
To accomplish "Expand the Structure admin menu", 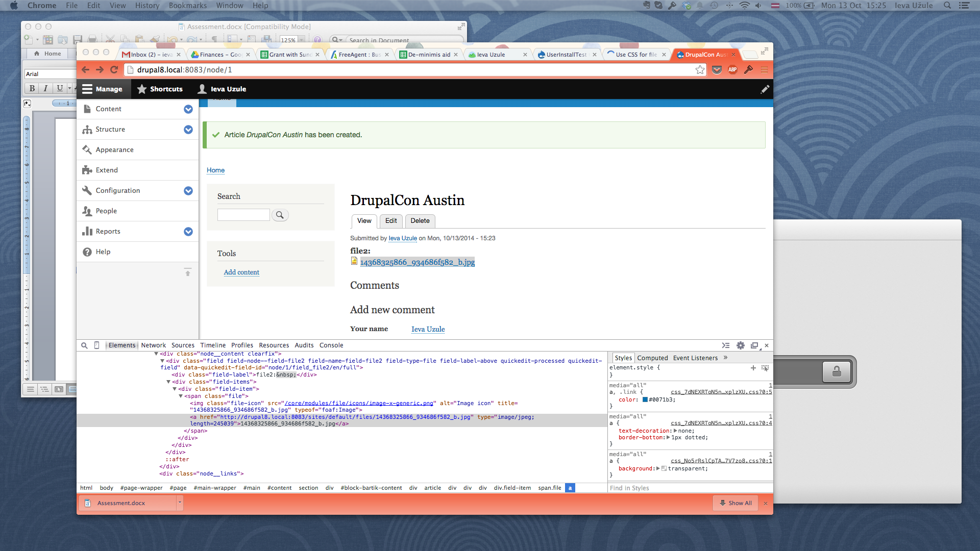I will tap(188, 130).
